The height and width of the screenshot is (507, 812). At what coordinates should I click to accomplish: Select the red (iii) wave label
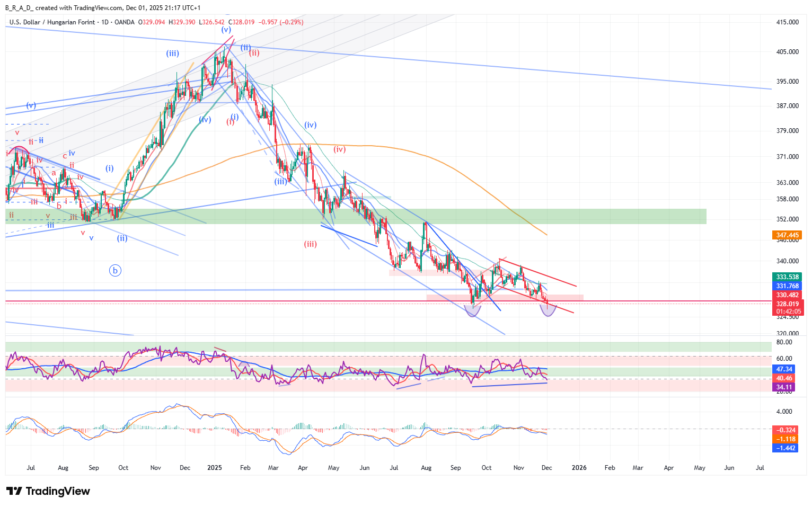pos(311,244)
